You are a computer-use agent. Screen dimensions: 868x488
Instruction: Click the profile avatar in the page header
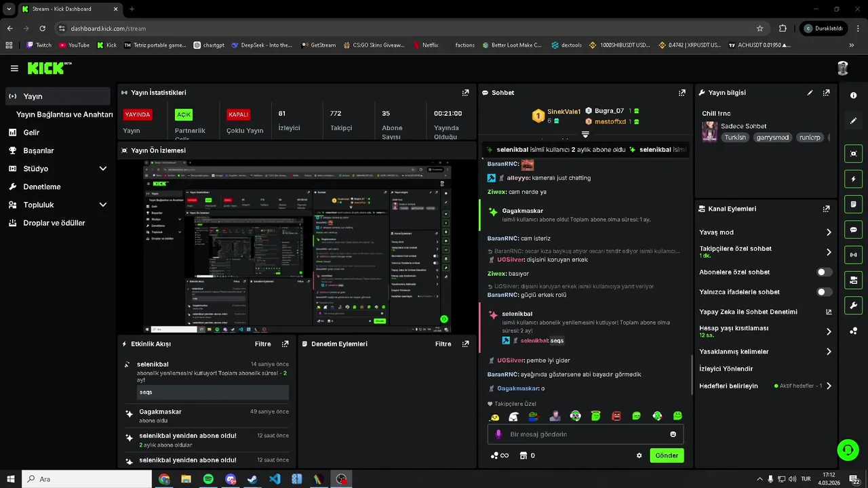click(843, 68)
